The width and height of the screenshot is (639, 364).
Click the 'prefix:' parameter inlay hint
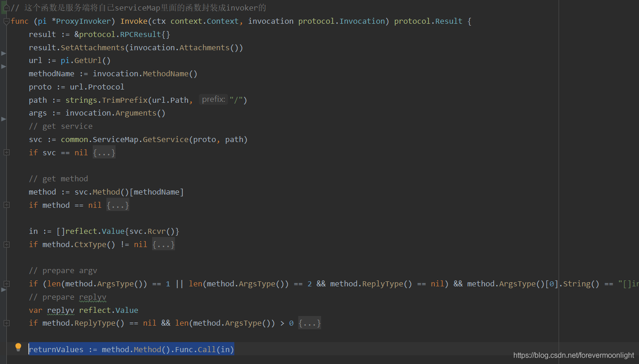[x=213, y=100]
